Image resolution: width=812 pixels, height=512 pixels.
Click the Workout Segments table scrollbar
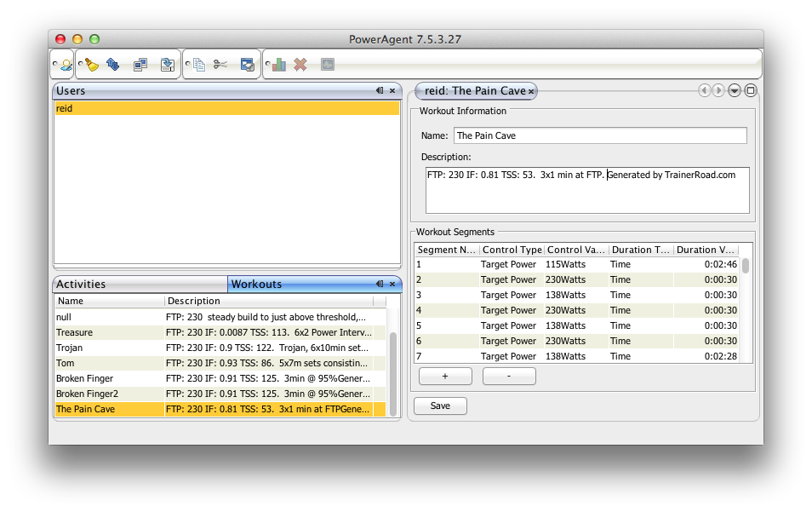pyautogui.click(x=746, y=265)
